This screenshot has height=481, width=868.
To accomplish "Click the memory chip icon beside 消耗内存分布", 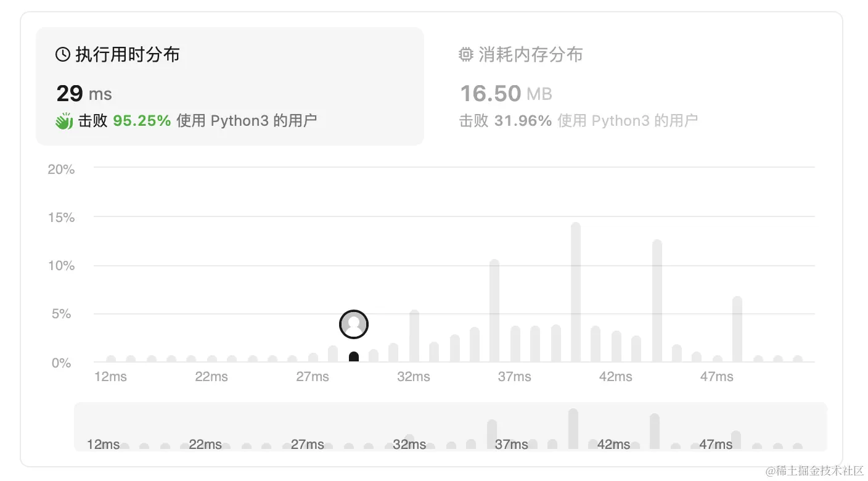I will pos(466,54).
